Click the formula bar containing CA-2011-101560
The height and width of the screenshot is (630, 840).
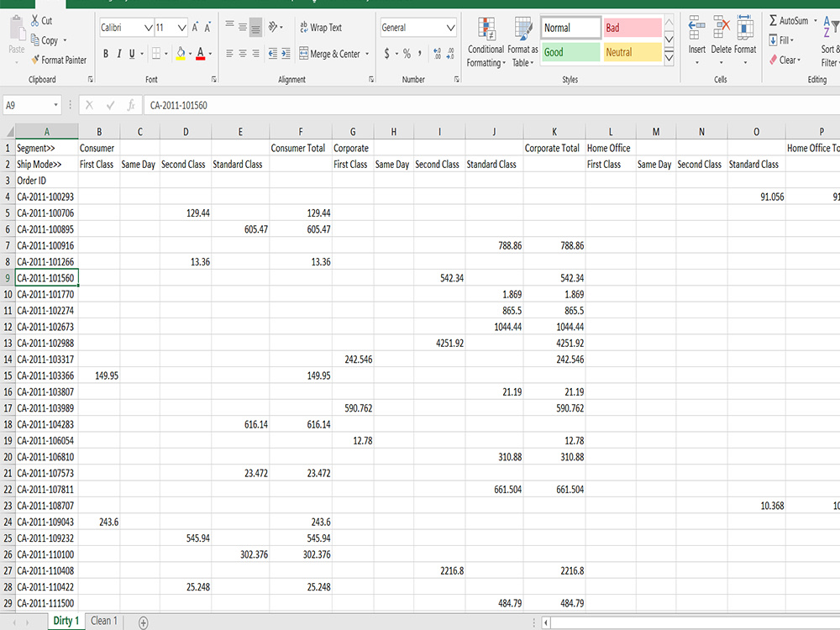tap(491, 106)
